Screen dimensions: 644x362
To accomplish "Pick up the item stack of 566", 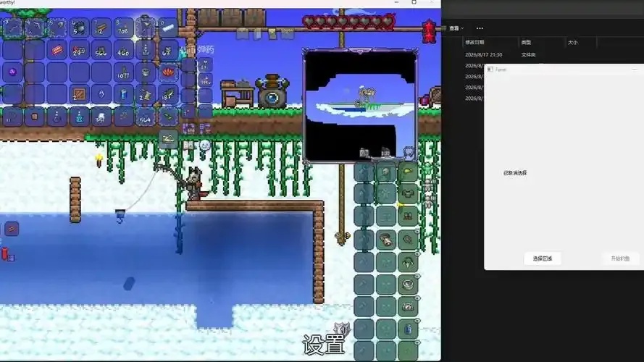I will click(x=101, y=51).
